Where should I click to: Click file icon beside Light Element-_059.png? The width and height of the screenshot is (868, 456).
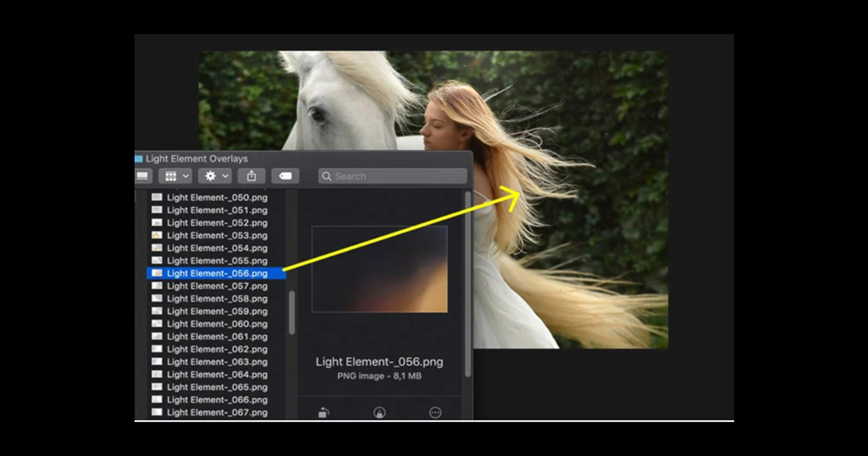click(157, 311)
